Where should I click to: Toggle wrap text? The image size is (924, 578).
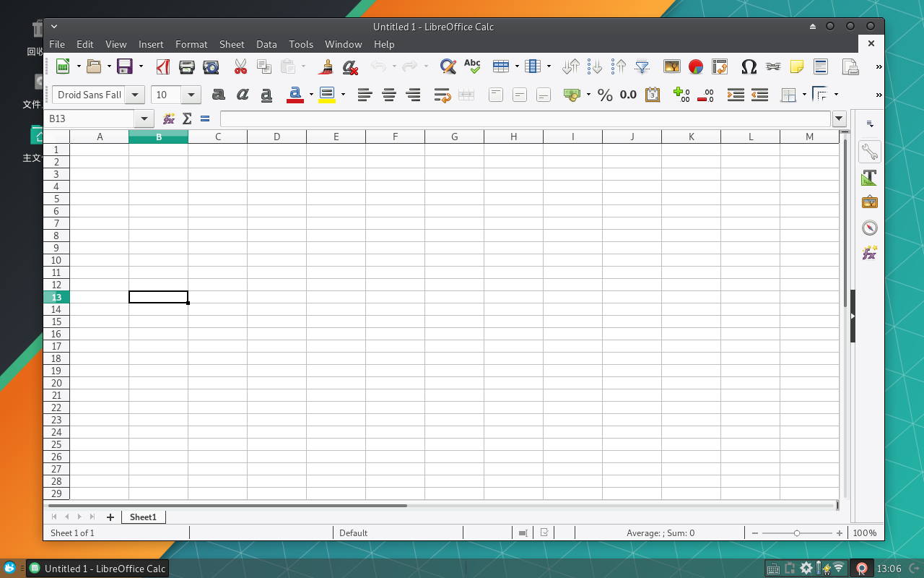[x=443, y=95]
